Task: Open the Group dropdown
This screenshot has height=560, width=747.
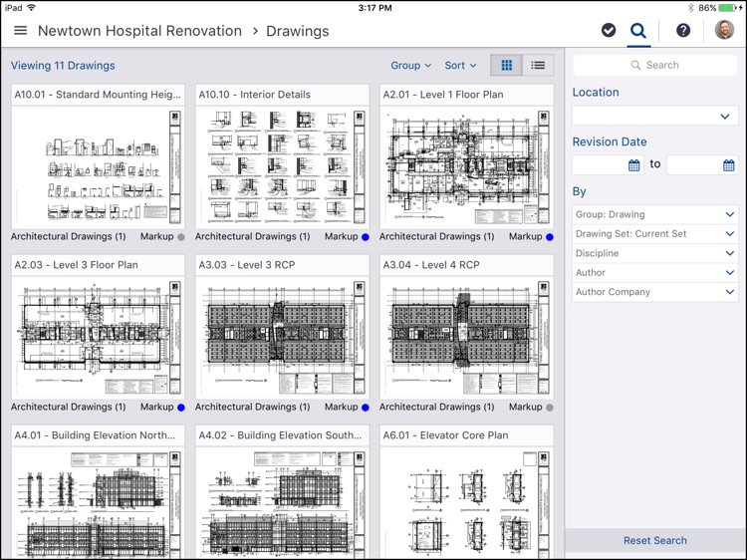Action: tap(410, 66)
